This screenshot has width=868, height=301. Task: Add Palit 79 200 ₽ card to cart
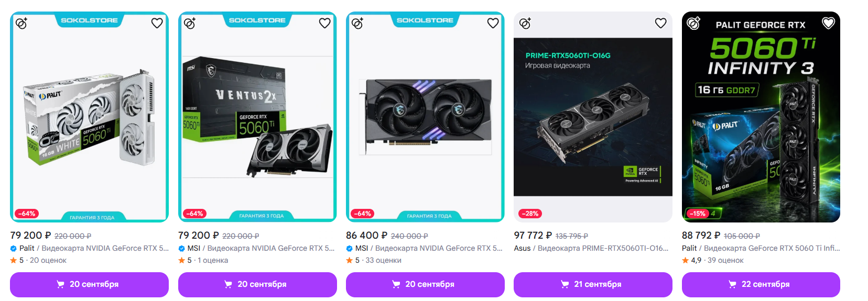pos(89,284)
